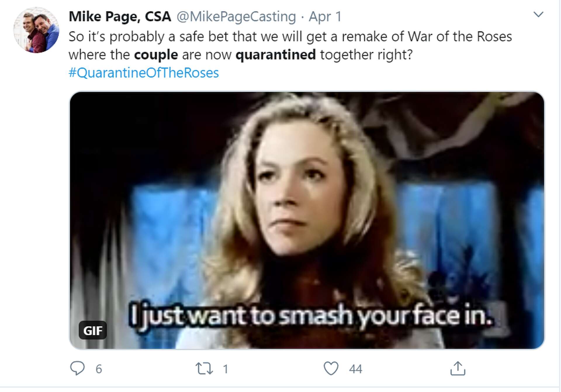Click the like count showing 44
This screenshot has width=561, height=392.
point(355,369)
